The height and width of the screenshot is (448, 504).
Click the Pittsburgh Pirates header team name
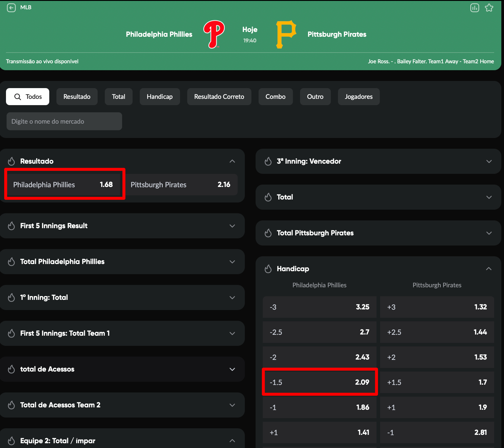coord(337,34)
